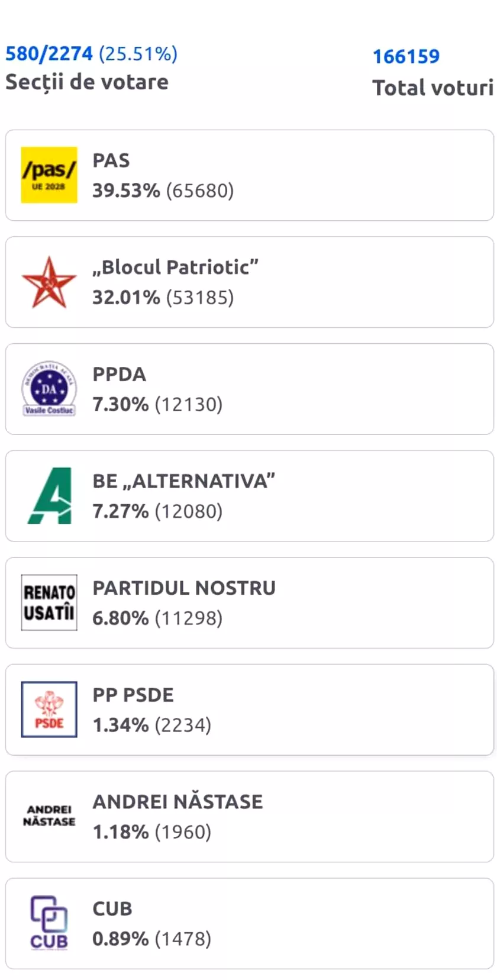Select the BE „ALTERNATIVA” party name
The image size is (497, 980).
[183, 481]
